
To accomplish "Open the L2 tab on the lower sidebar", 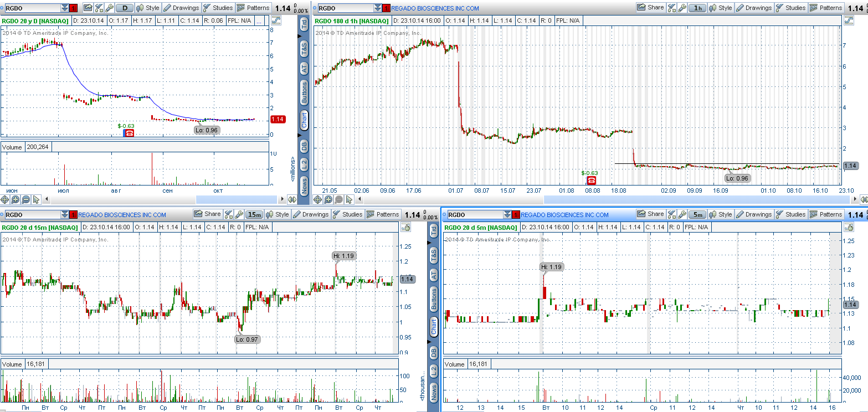I will [x=434, y=370].
